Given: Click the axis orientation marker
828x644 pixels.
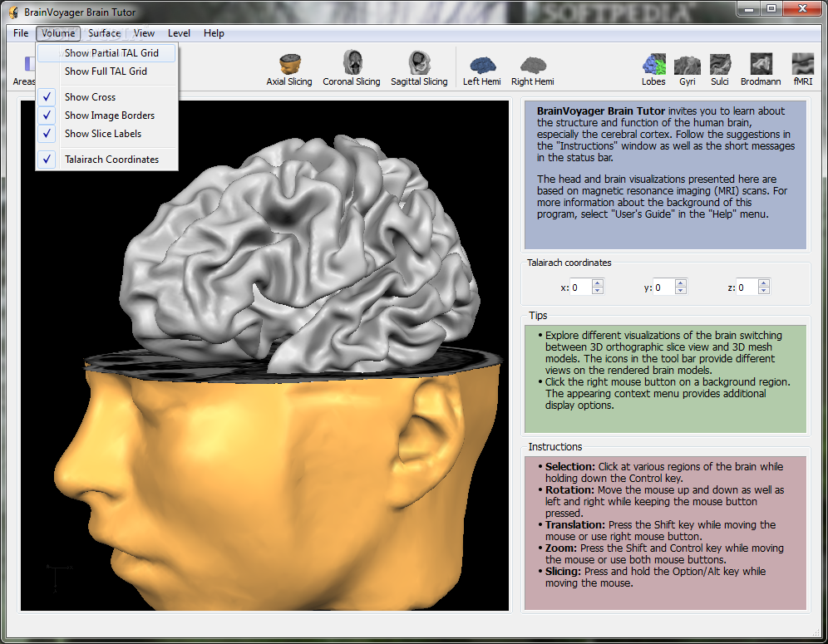Looking at the screenshot, I should click(58, 578).
